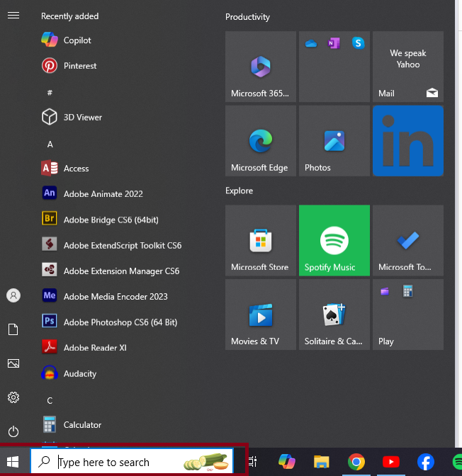
Task: Open Calculator from the app list
Action: (72, 424)
